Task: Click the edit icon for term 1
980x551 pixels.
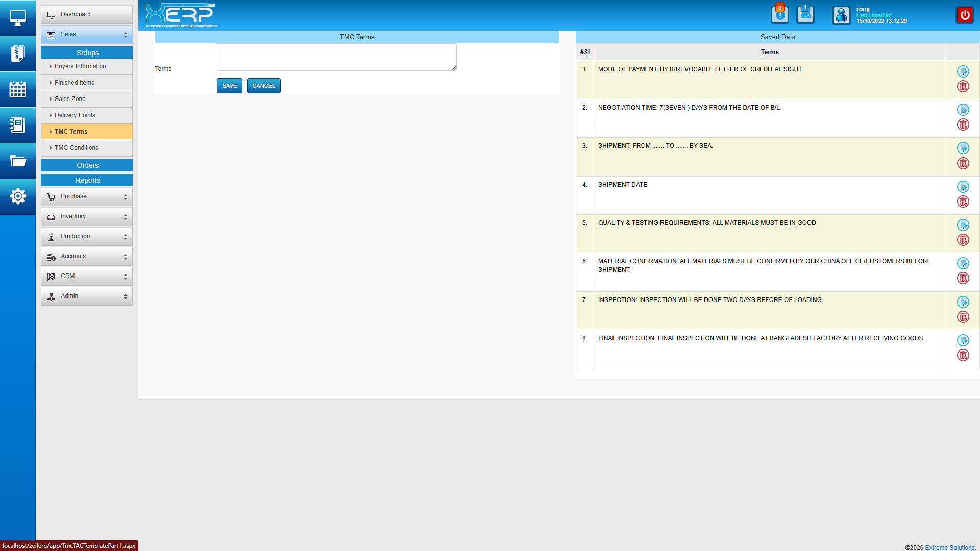Action: click(x=963, y=71)
